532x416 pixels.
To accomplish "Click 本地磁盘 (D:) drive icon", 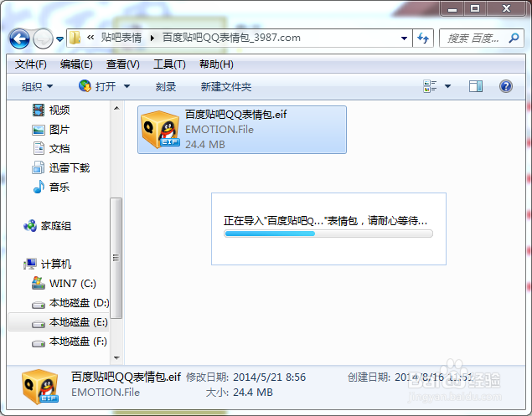I will pyautogui.click(x=39, y=306).
